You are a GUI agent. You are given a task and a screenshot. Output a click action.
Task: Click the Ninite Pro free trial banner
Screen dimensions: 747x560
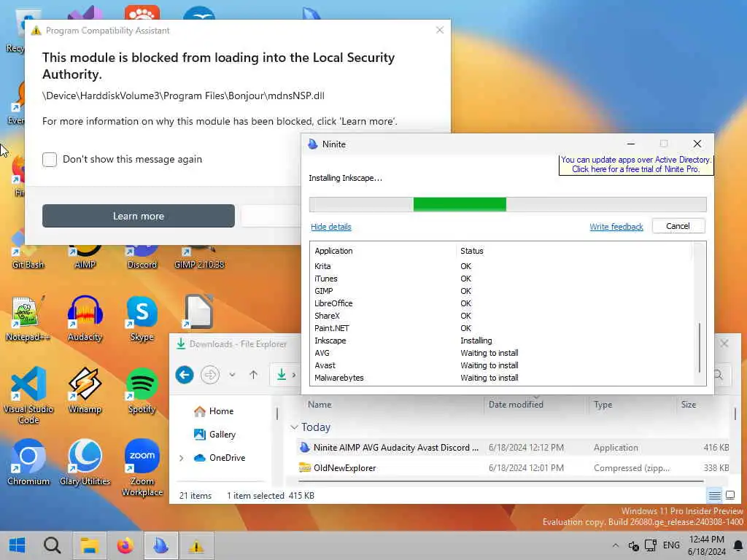635,164
